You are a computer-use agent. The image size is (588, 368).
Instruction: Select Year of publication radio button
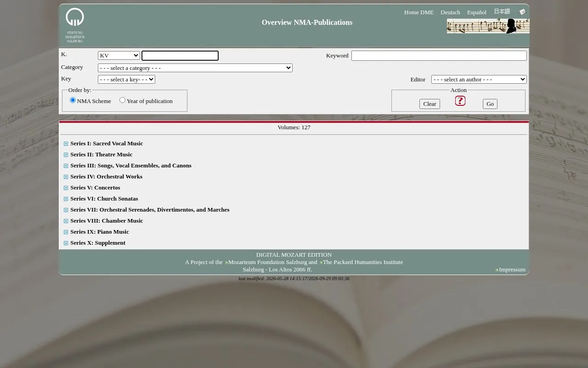[122, 100]
